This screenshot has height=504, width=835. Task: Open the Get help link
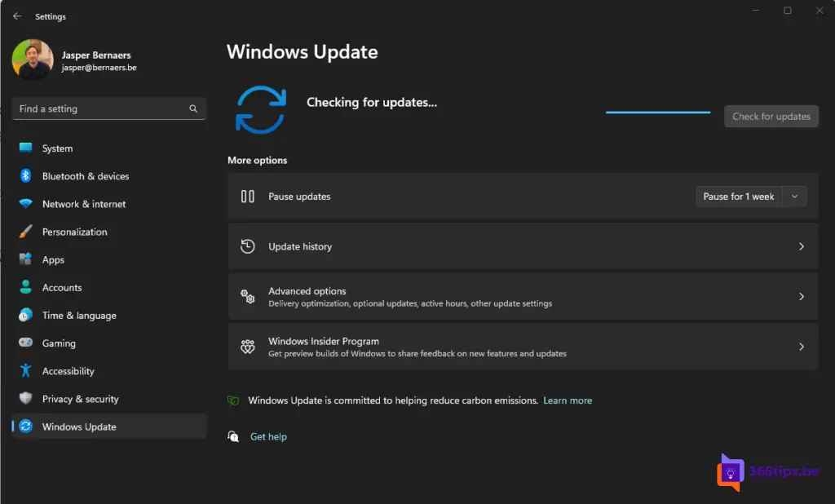tap(268, 436)
